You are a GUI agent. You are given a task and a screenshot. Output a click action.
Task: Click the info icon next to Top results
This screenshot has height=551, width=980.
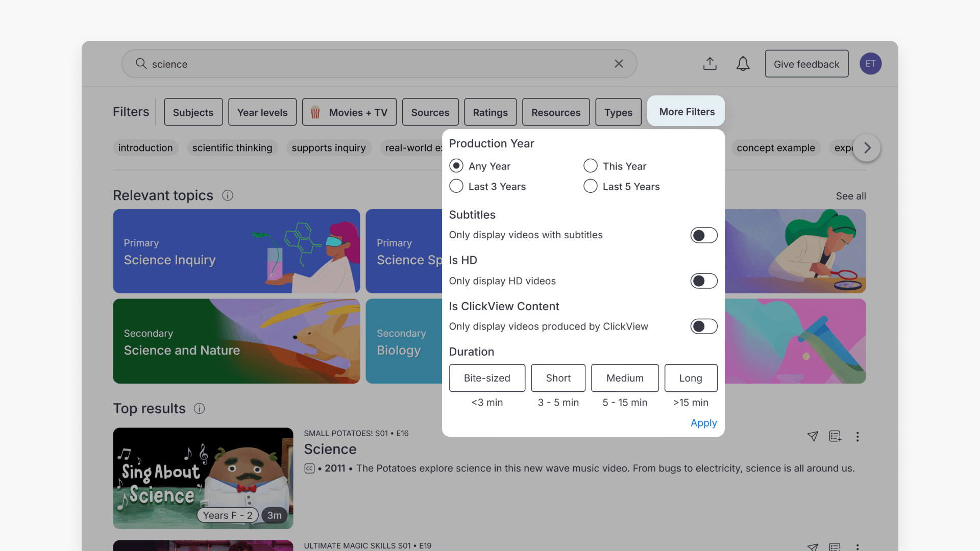(199, 408)
